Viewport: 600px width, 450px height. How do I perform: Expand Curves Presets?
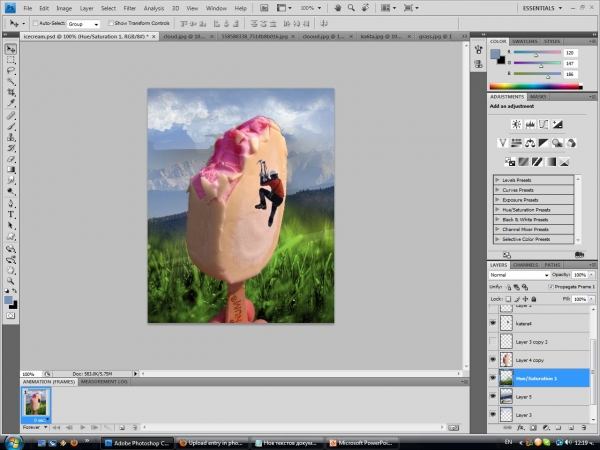coord(497,190)
